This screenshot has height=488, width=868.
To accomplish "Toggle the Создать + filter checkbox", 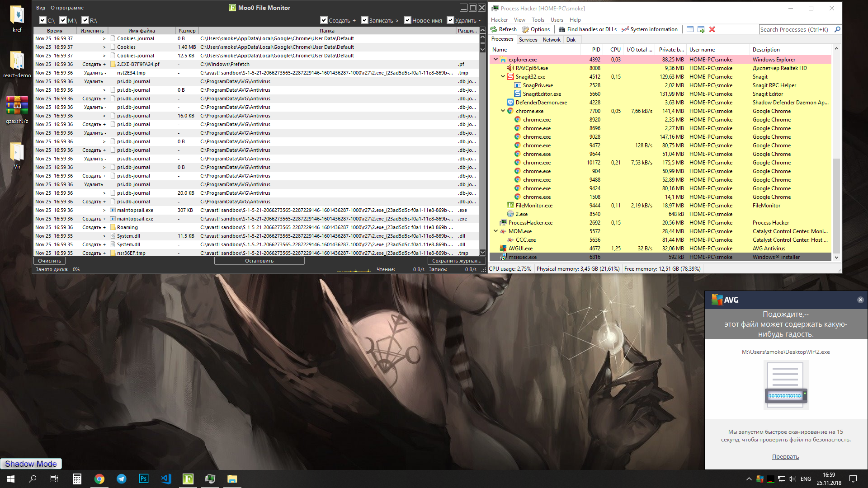I will 324,20.
